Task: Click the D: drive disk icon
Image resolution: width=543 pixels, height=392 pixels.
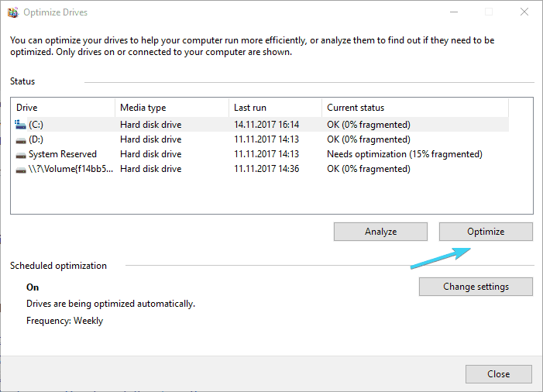Action: (x=21, y=139)
